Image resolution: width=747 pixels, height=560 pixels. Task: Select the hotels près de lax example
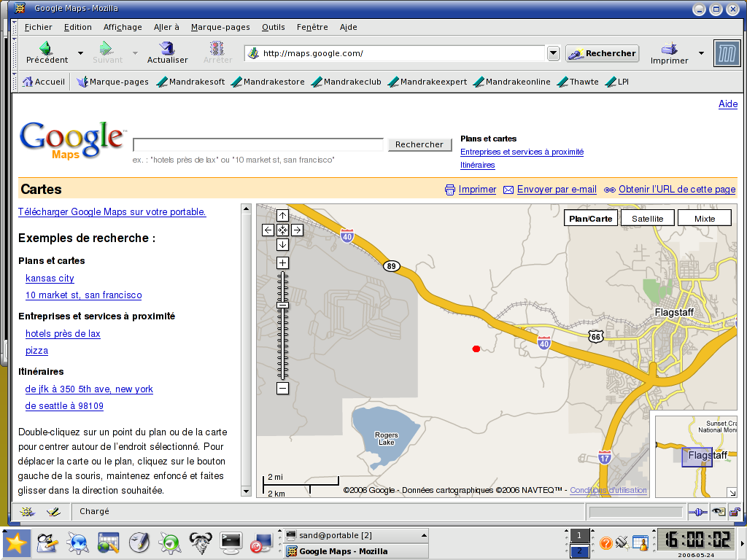(63, 334)
